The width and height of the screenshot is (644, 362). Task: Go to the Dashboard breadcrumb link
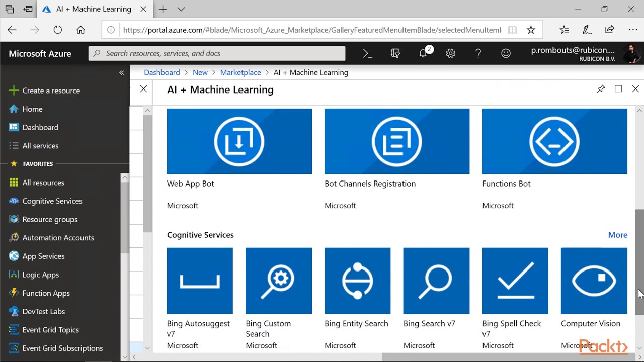click(162, 72)
